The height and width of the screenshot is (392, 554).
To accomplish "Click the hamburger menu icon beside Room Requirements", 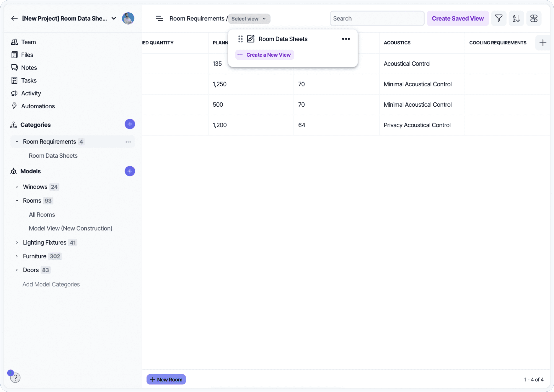I will [x=159, y=18].
